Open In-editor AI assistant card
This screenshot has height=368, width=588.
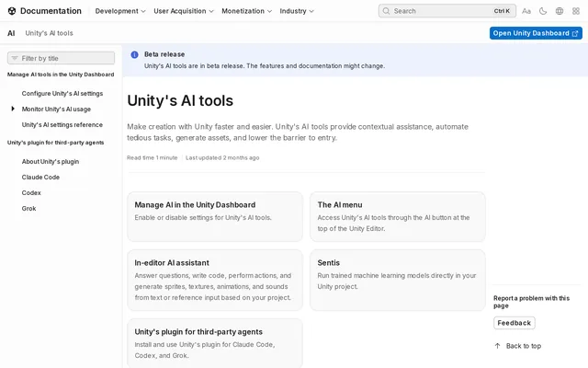click(215, 280)
